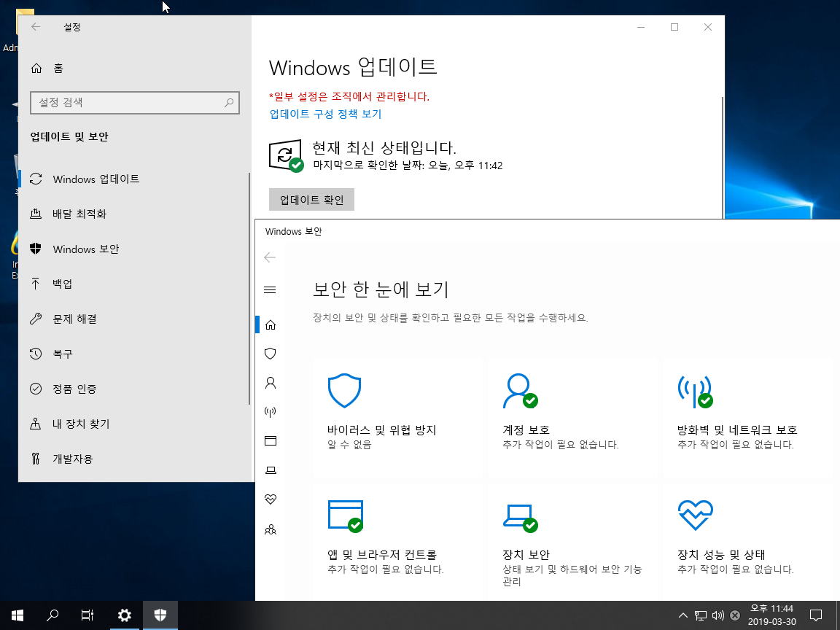Open 정품 인증 settings page
This screenshot has height=630, width=840.
(134, 389)
